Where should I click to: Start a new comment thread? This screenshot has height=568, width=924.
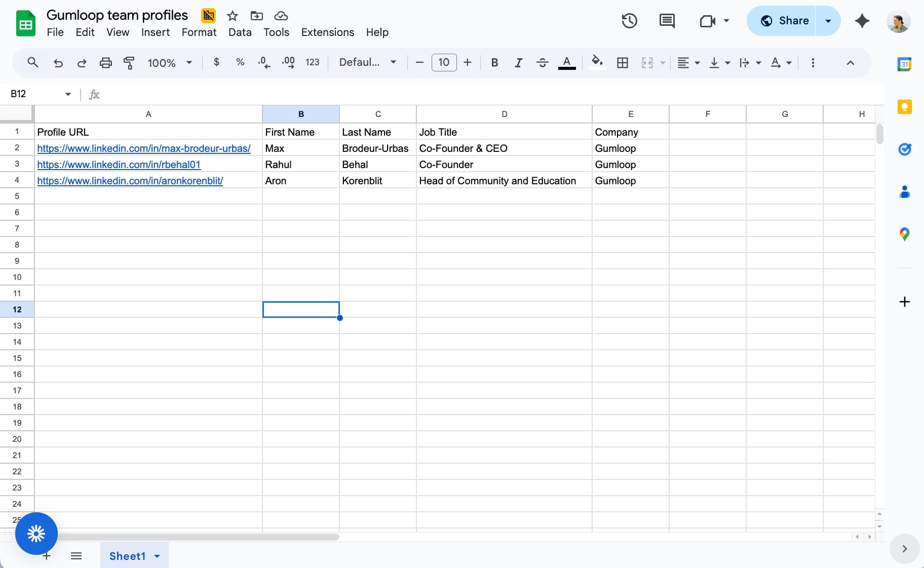pos(667,21)
